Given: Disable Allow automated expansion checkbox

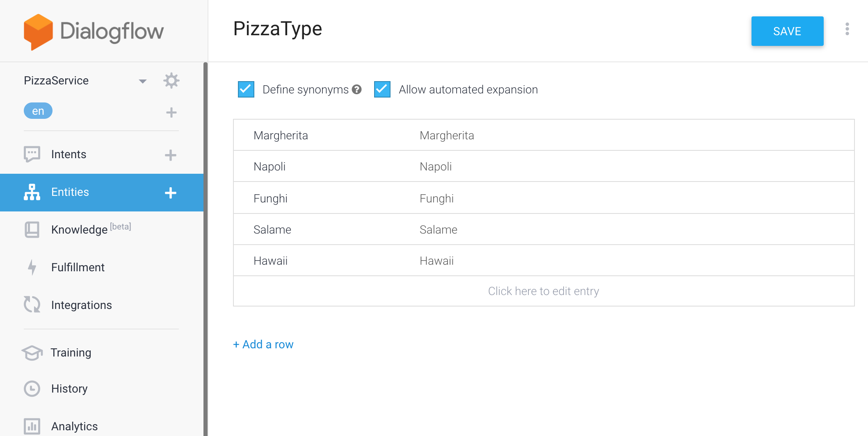Looking at the screenshot, I should pyautogui.click(x=382, y=89).
